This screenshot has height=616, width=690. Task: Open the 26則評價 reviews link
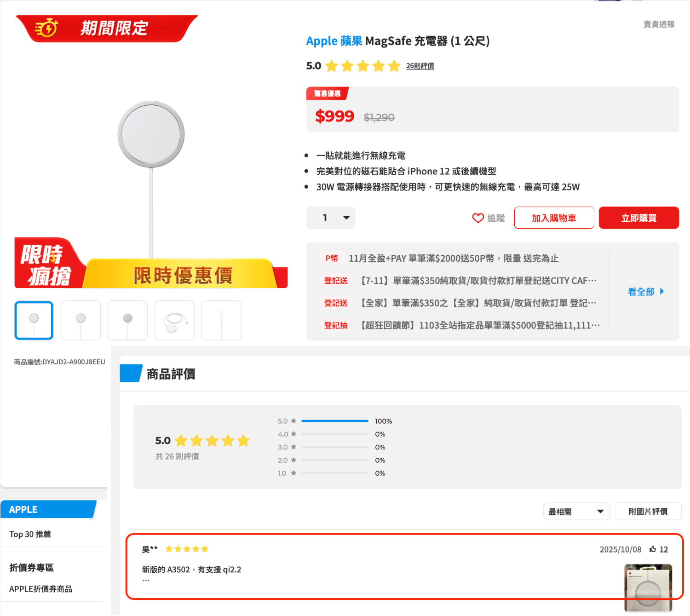coord(420,66)
